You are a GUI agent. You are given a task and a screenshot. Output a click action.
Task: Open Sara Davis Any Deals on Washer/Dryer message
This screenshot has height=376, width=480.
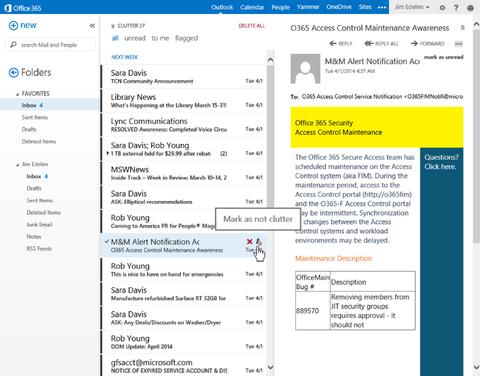184,318
